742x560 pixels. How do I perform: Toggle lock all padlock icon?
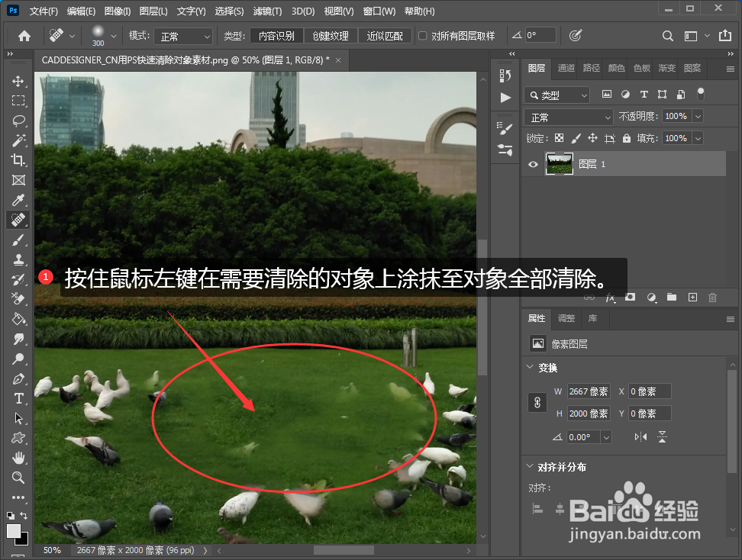click(627, 138)
